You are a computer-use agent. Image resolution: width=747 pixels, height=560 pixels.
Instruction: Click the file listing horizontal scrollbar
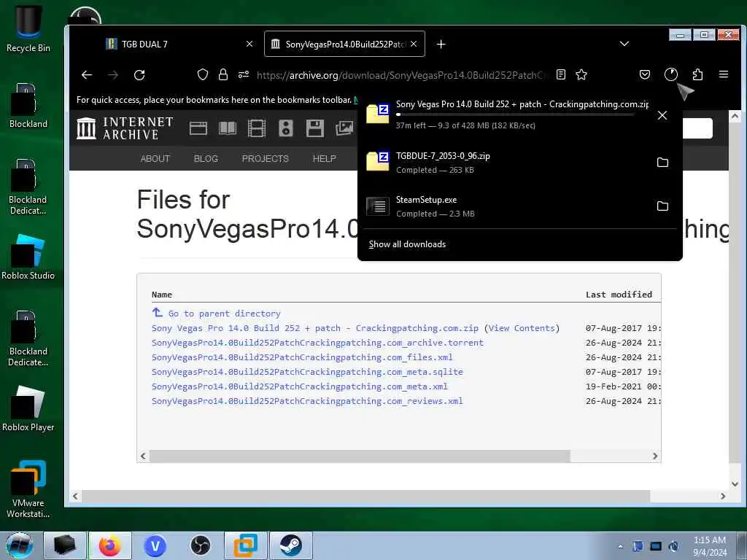(360, 456)
